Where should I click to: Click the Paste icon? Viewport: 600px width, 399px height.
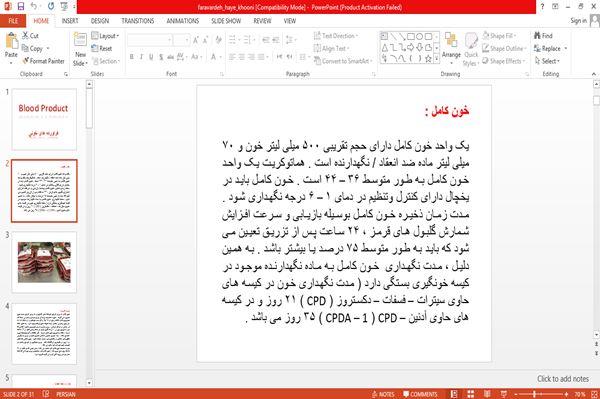(x=11, y=42)
